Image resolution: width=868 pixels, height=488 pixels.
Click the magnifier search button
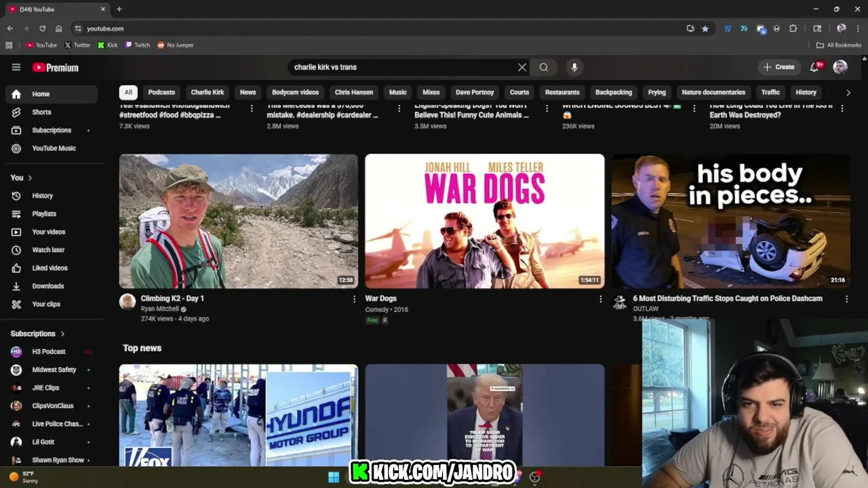pyautogui.click(x=544, y=67)
